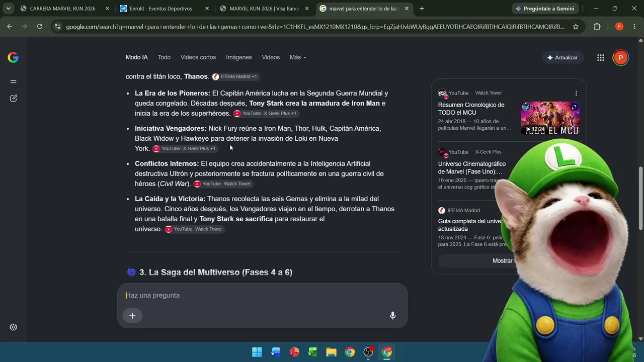Viewport: 644px width, 362px height.
Task: Select the Modo IA search tab
Action: coord(137,57)
